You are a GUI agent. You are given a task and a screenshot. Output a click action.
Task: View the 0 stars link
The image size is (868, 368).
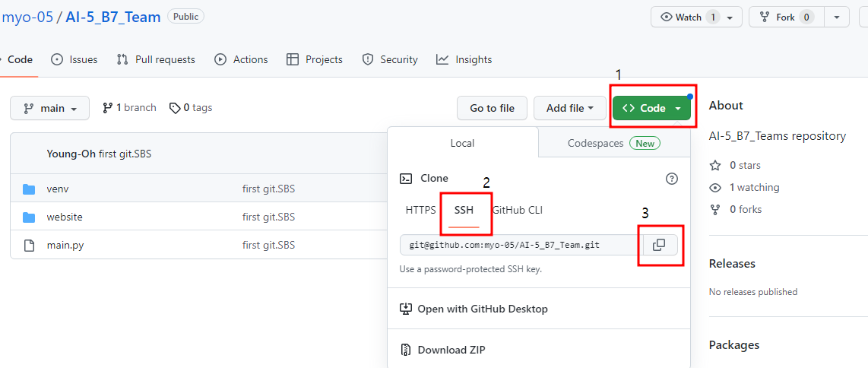click(745, 166)
